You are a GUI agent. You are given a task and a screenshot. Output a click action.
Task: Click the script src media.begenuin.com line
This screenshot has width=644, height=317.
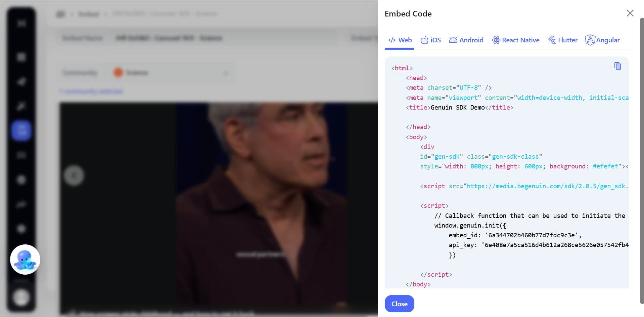pos(524,186)
